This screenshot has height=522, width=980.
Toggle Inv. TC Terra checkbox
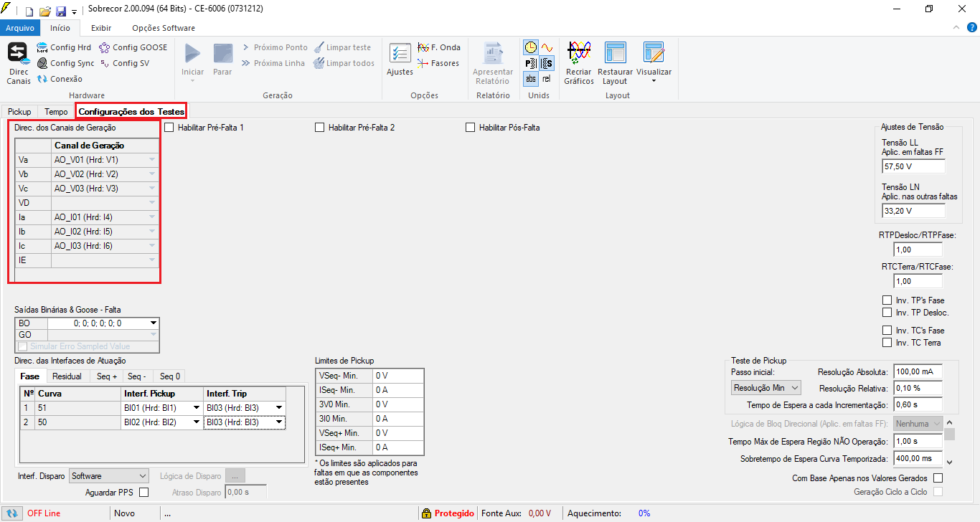pos(887,343)
